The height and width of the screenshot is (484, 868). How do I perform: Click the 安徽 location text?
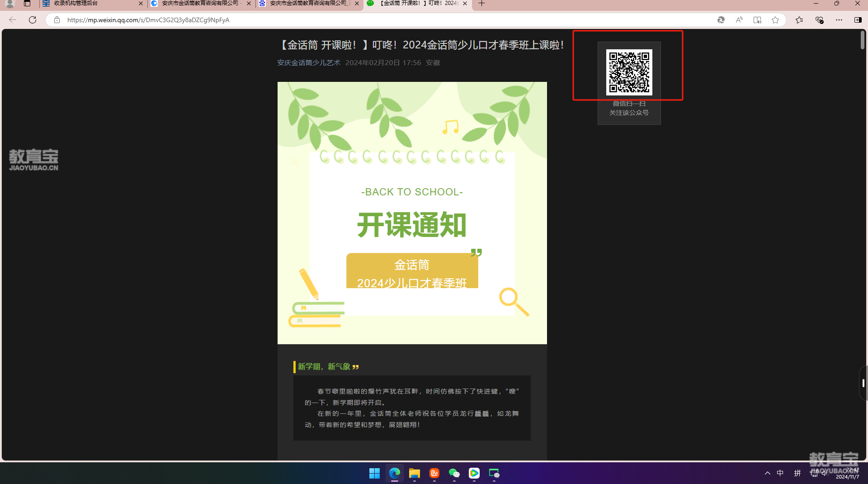433,63
